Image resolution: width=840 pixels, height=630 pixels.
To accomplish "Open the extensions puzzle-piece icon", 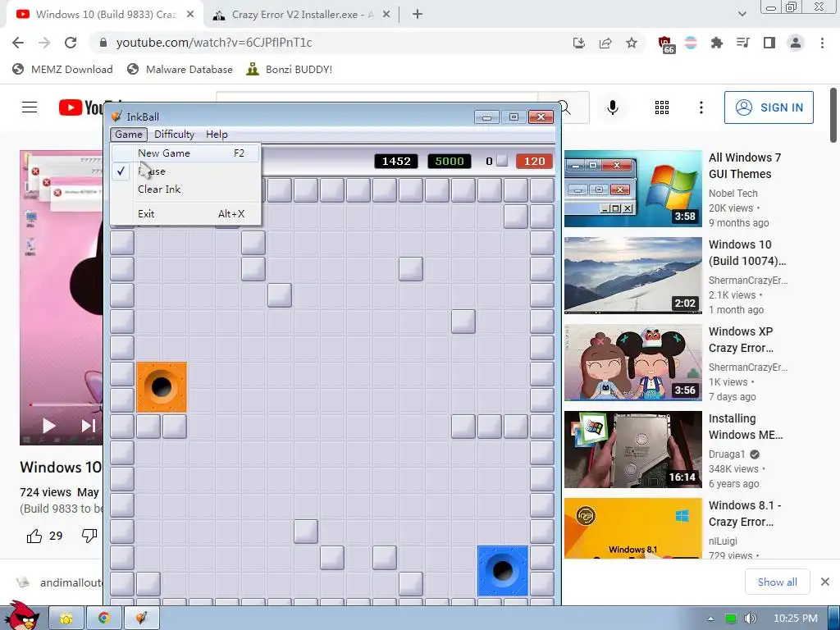I will [x=717, y=43].
